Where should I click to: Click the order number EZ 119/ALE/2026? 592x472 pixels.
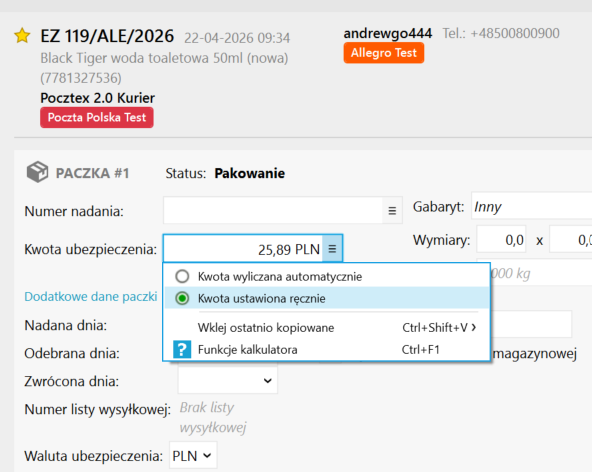click(x=107, y=36)
